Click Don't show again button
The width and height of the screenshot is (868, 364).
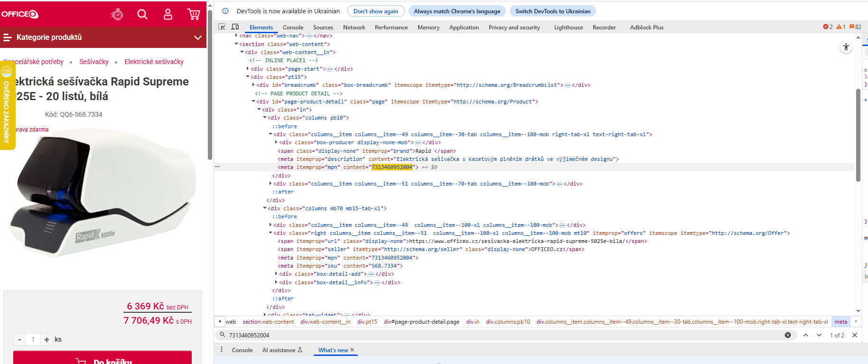click(376, 11)
